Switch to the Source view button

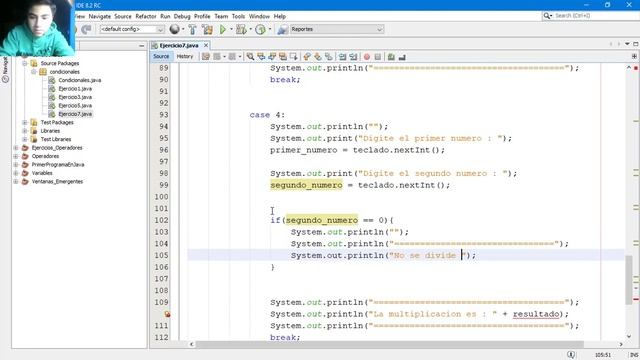pyautogui.click(x=161, y=57)
